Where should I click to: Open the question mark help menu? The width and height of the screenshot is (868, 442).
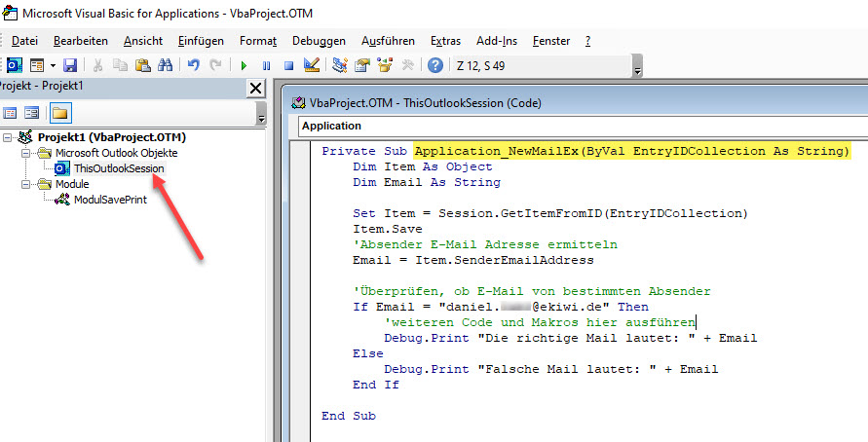pyautogui.click(x=587, y=41)
